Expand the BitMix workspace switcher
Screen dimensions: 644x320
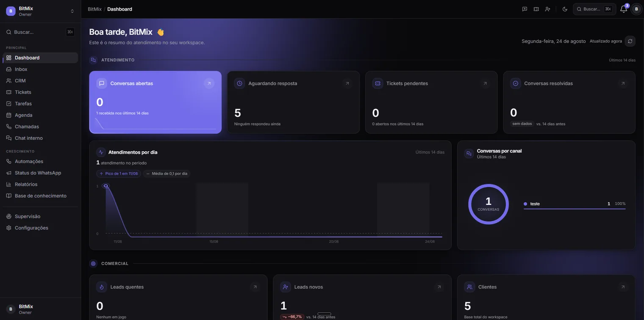coord(40,11)
